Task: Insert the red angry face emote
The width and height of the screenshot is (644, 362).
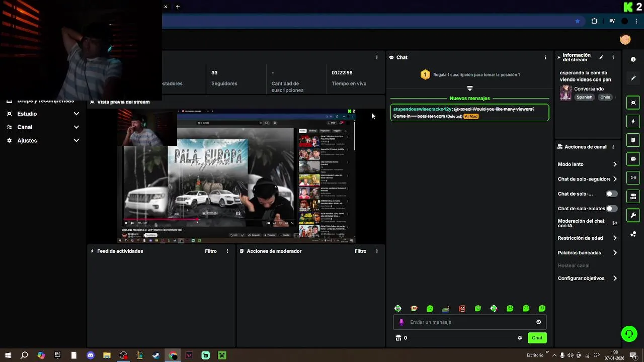Action: [462, 308]
